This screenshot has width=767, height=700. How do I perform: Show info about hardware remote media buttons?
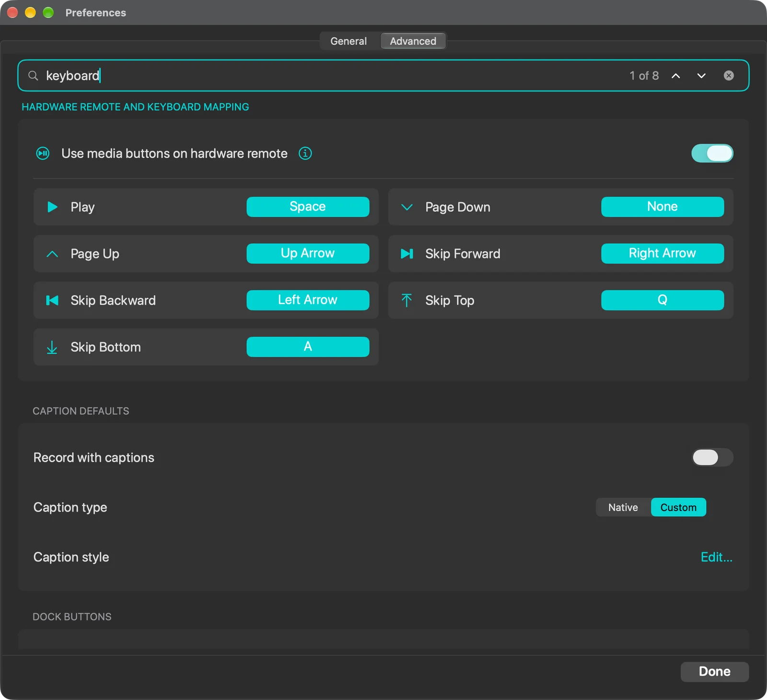point(305,153)
